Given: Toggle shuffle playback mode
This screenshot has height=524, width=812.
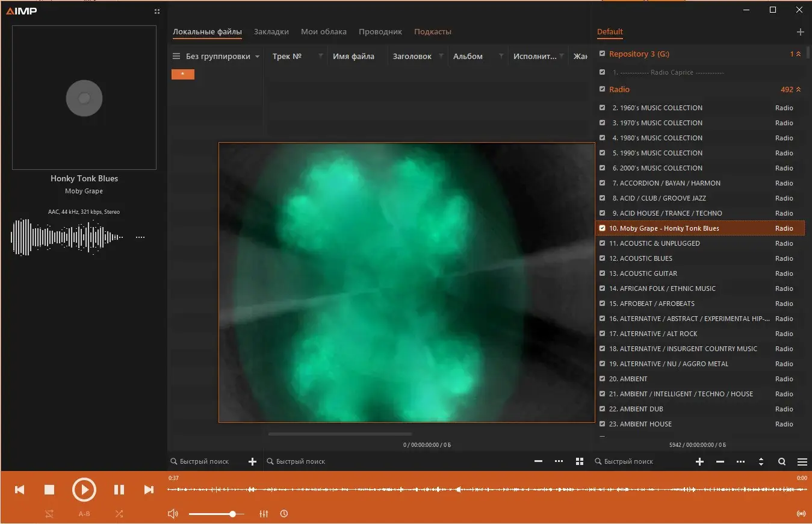Looking at the screenshot, I should pos(119,514).
